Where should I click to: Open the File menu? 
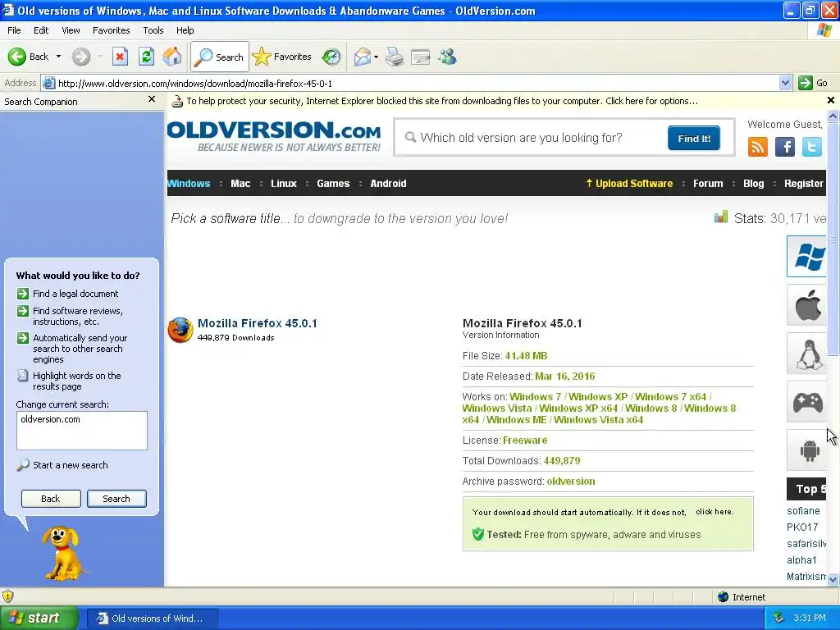coord(14,30)
